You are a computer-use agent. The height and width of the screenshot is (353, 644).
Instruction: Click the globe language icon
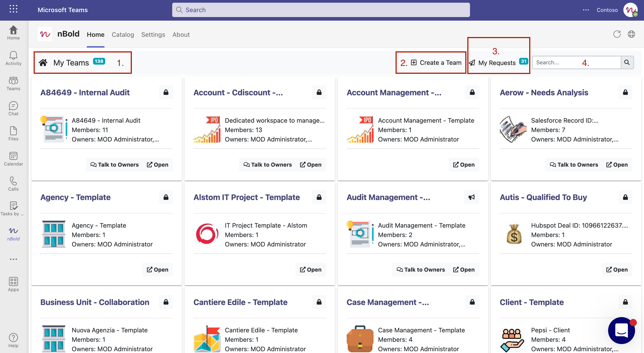(x=631, y=34)
